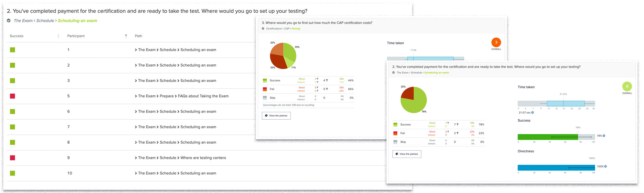644x193 pixels.
Task: Click the orange 3 Overall score badge
Action: [496, 42]
